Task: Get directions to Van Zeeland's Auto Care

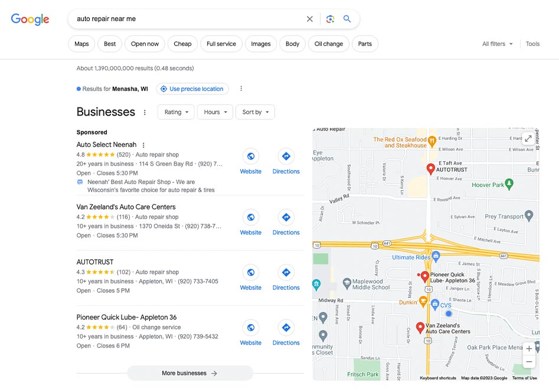Action: 286,217
